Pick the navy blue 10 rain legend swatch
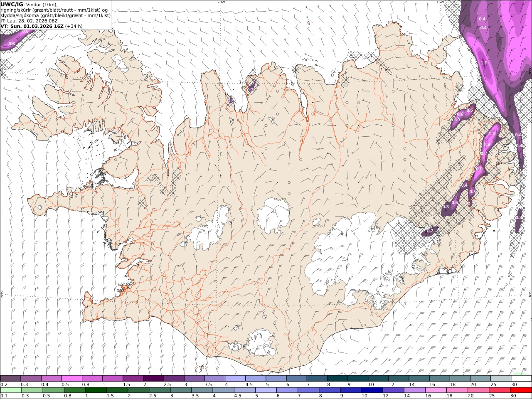The image size is (532, 399). (372, 390)
